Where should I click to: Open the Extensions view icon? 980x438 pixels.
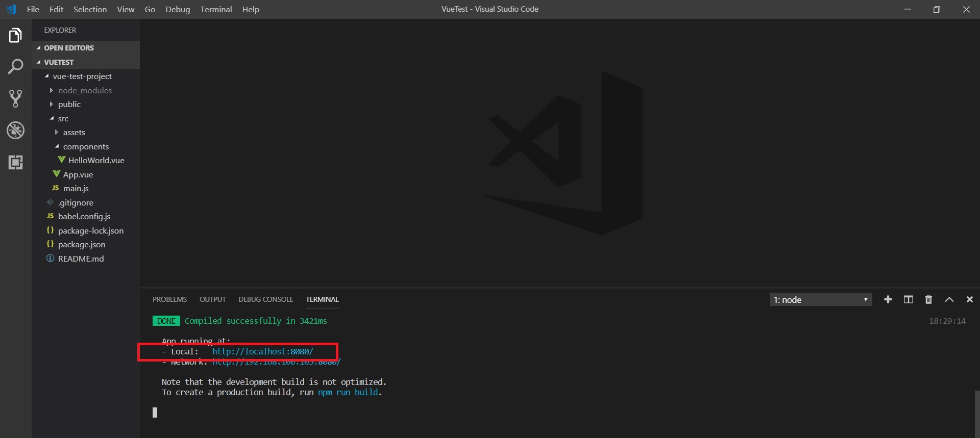pyautogui.click(x=15, y=163)
